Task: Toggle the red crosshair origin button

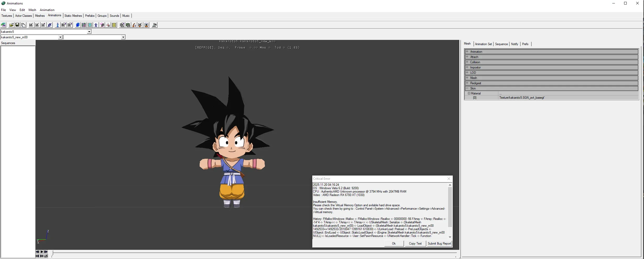Action: tap(108, 25)
